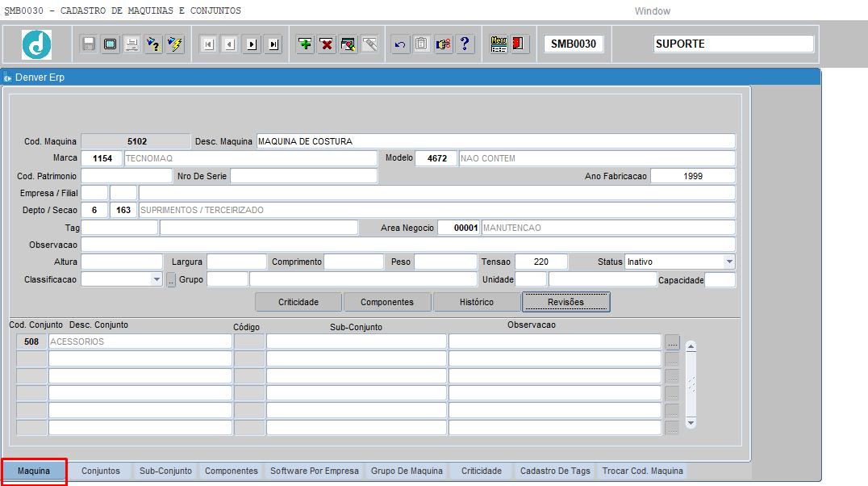The height and width of the screenshot is (486, 868).
Task: Open help with the question mark icon
Action: pos(465,44)
